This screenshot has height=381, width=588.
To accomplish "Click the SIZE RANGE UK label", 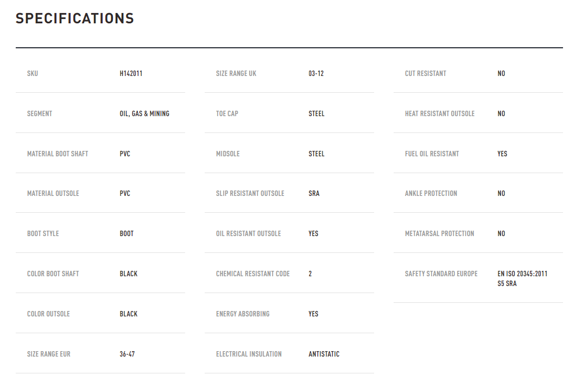I will pyautogui.click(x=236, y=73).
